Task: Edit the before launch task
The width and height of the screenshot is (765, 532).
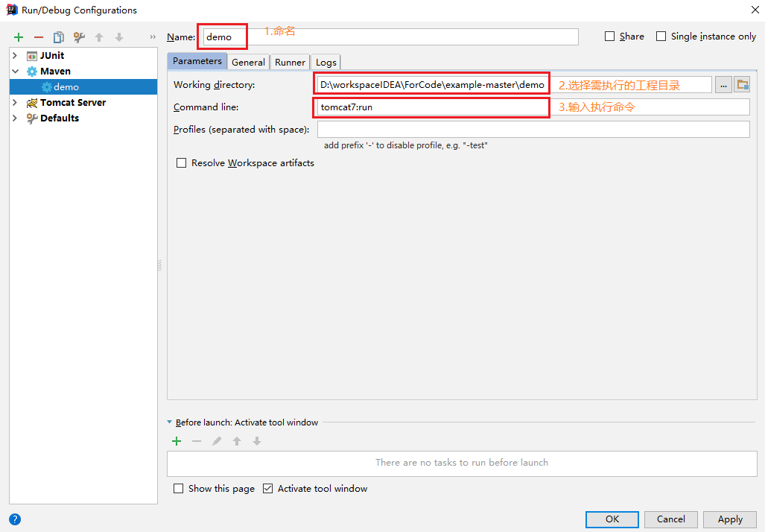Action: pos(217,441)
